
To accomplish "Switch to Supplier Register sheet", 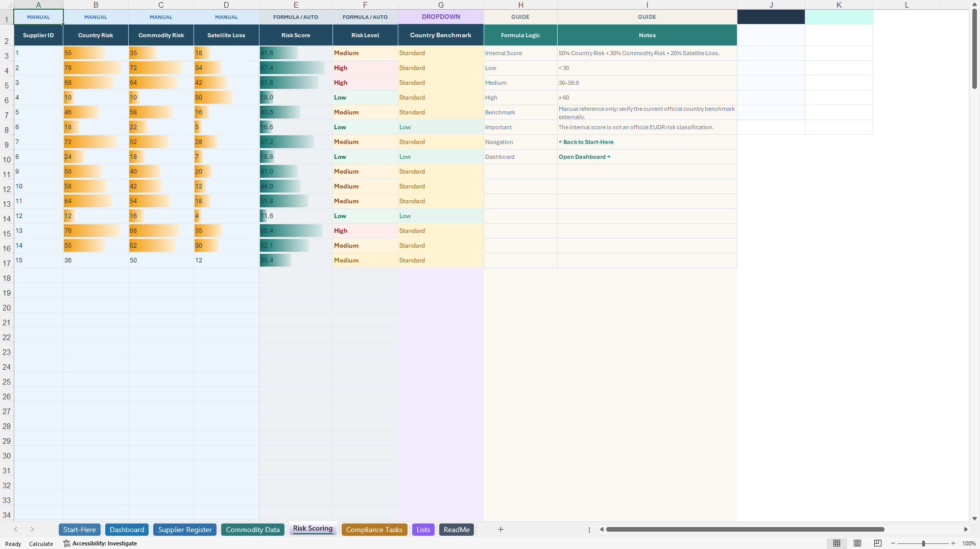I will pos(185,530).
